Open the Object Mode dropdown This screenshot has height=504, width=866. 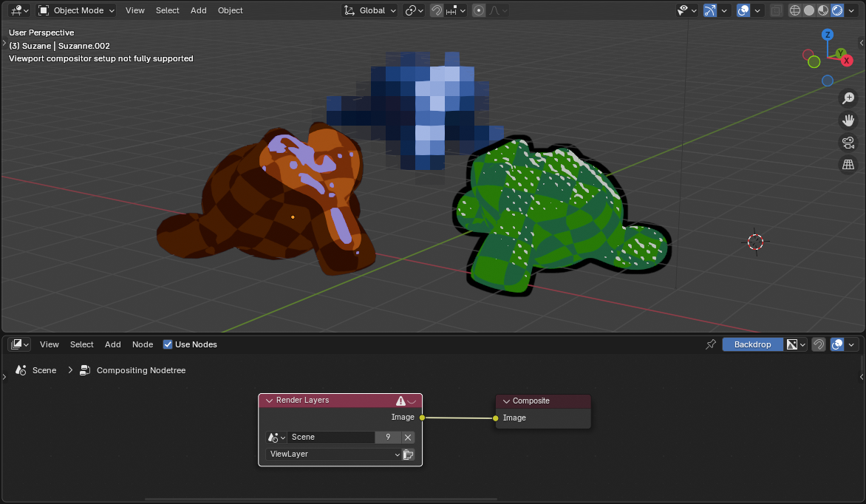click(76, 10)
